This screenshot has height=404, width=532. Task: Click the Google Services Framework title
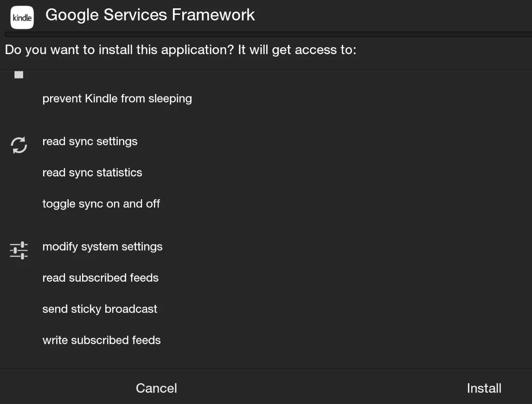click(150, 15)
